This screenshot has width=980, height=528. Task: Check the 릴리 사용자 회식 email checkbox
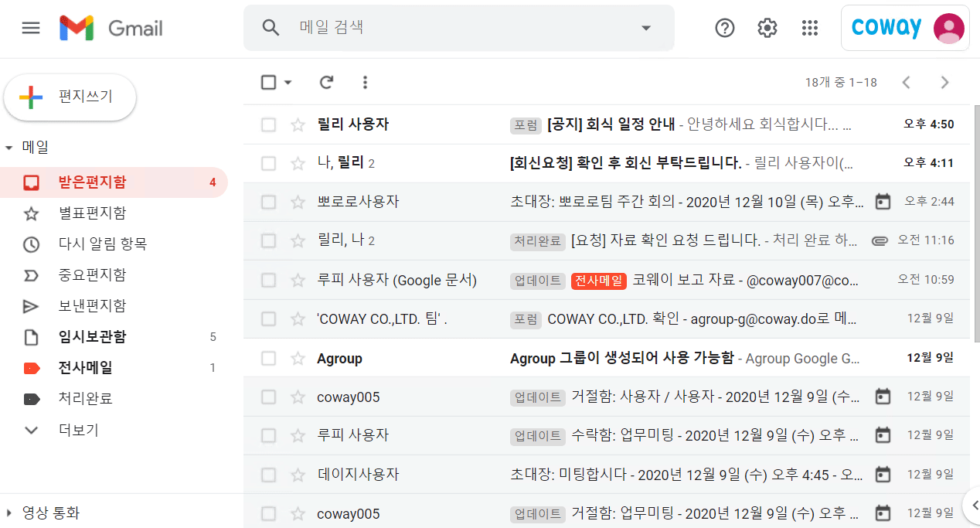click(268, 124)
